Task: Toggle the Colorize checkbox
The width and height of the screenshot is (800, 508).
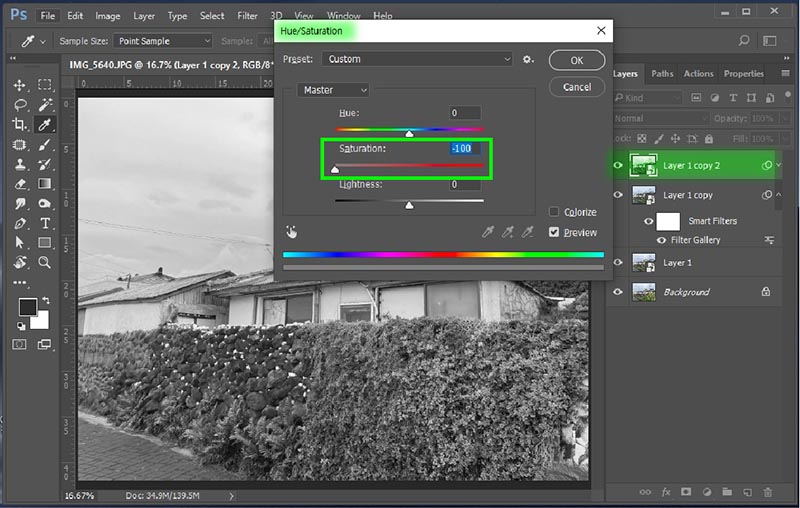Action: click(554, 212)
